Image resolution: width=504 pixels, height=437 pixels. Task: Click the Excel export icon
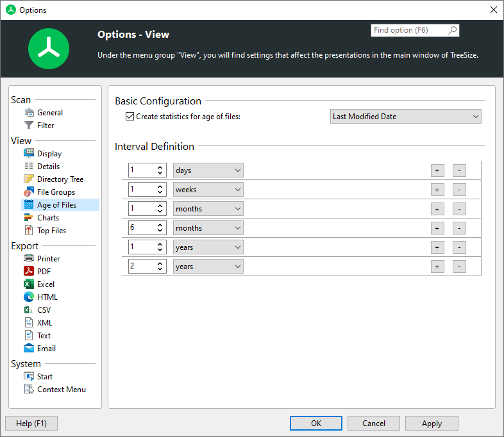click(29, 284)
